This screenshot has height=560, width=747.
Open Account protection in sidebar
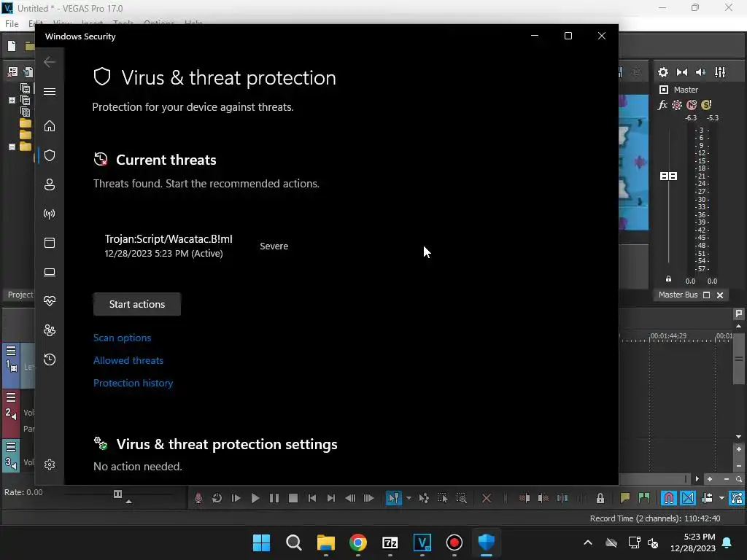coord(50,184)
